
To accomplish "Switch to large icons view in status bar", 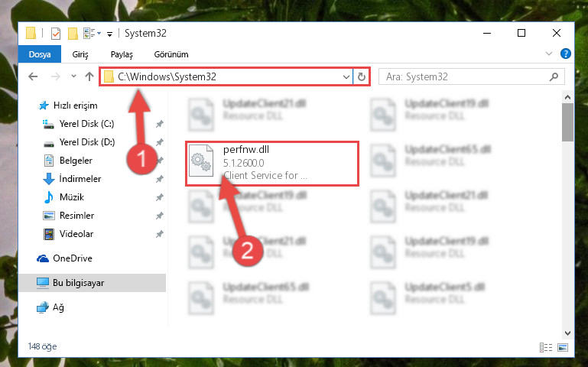I will click(x=563, y=348).
